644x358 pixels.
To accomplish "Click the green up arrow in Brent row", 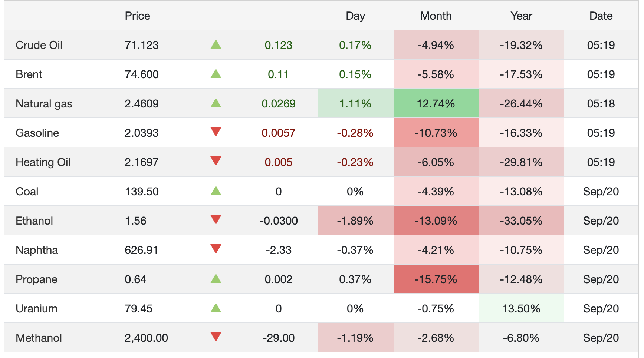I will pos(216,74).
